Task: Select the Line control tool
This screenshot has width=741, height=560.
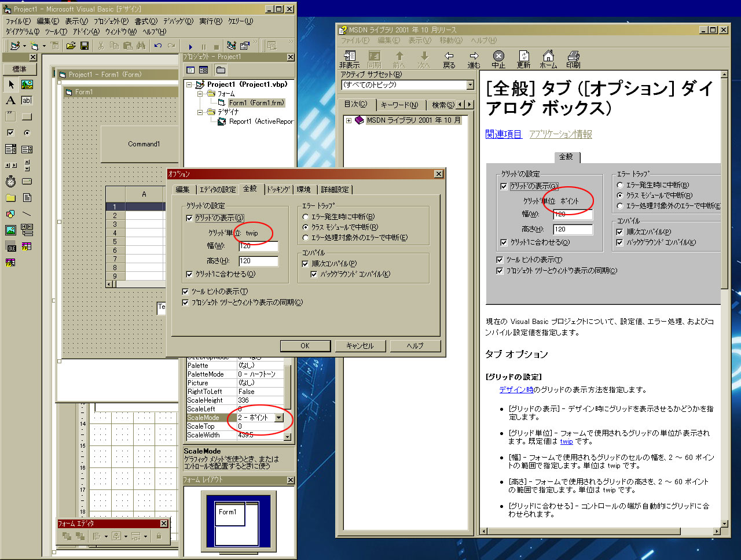Action: click(27, 214)
